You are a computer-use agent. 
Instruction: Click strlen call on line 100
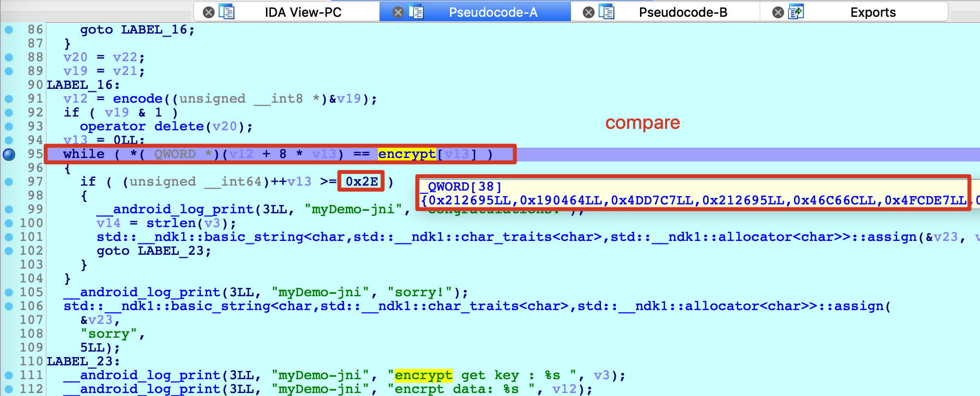pos(171,223)
